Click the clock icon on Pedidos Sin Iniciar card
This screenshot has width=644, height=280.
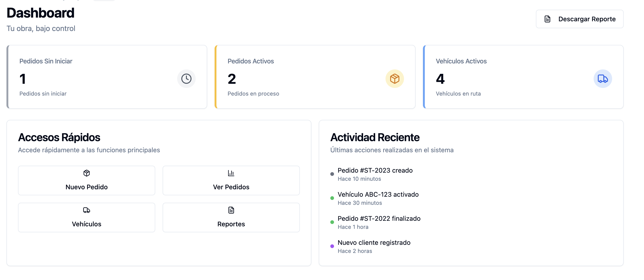(186, 79)
